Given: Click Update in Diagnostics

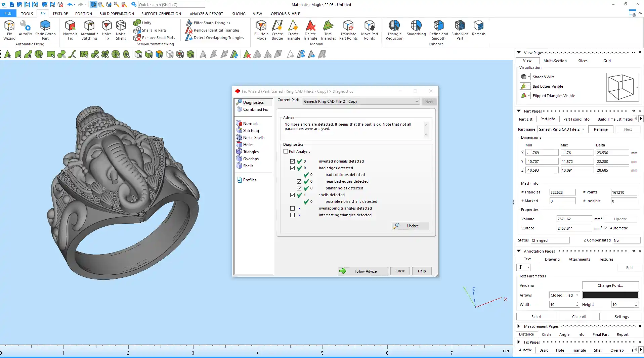Looking at the screenshot, I should [x=410, y=226].
